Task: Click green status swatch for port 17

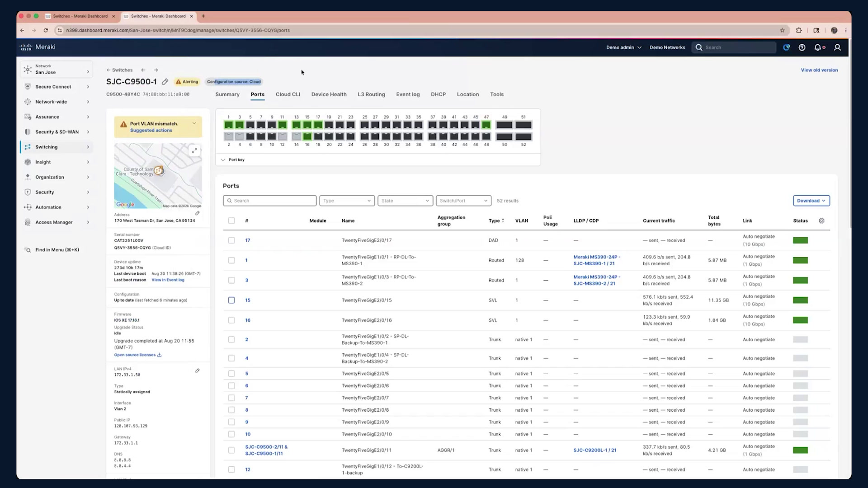Action: [x=800, y=240]
